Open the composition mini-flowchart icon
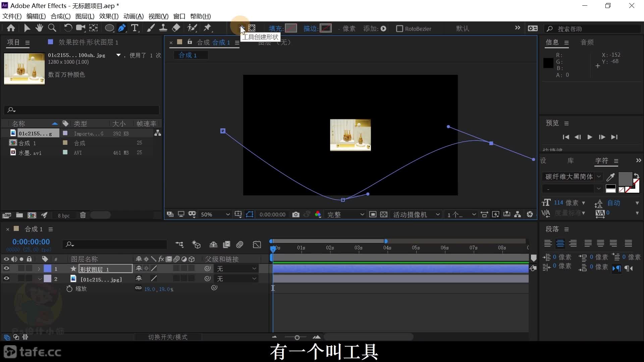The width and height of the screenshot is (644, 362). pos(179,245)
